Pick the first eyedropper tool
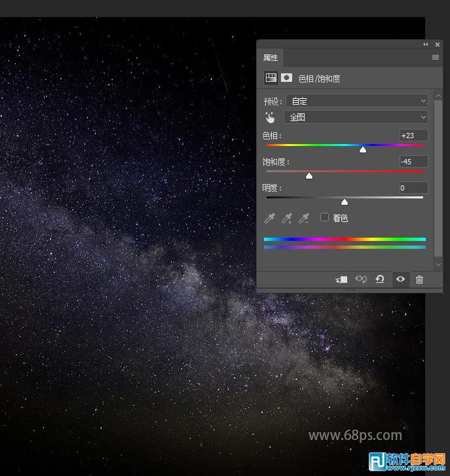This screenshot has width=450, height=476. [x=269, y=218]
